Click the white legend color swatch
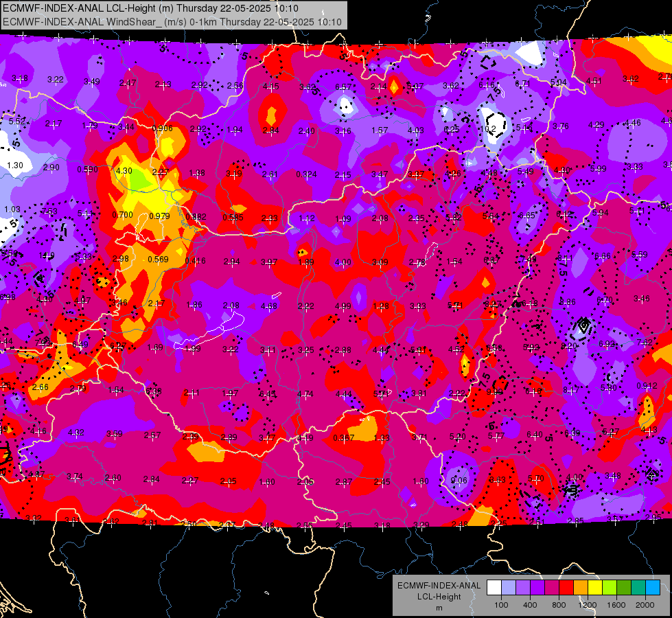The height and width of the screenshot is (618, 672). click(x=494, y=588)
